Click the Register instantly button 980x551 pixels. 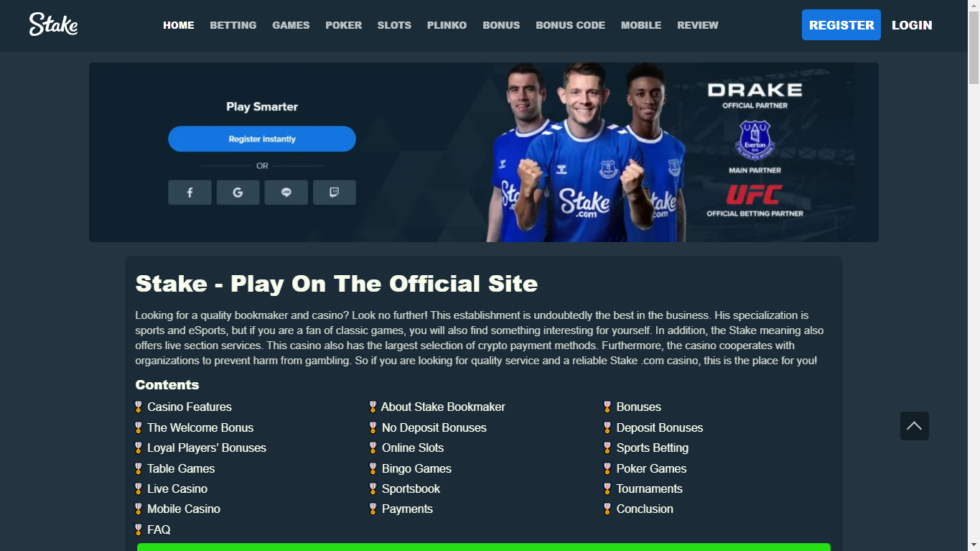pyautogui.click(x=262, y=139)
